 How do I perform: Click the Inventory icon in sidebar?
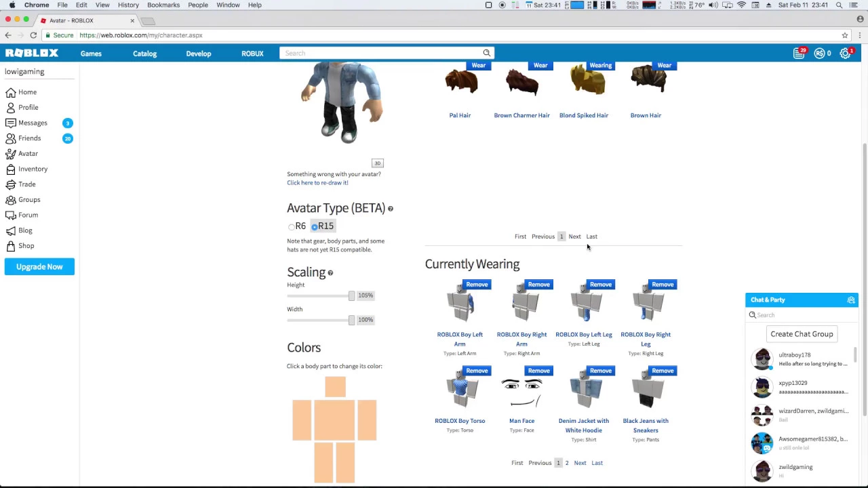pyautogui.click(x=10, y=169)
